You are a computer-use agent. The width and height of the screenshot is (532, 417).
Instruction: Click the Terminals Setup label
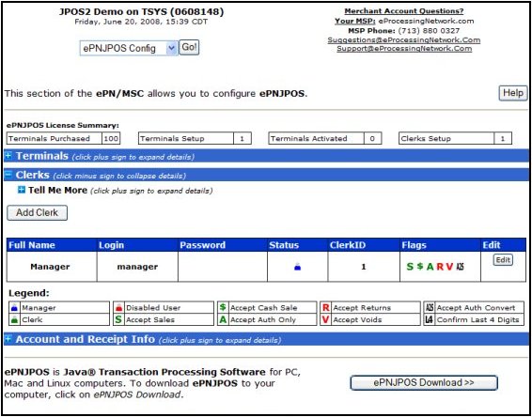coord(172,138)
